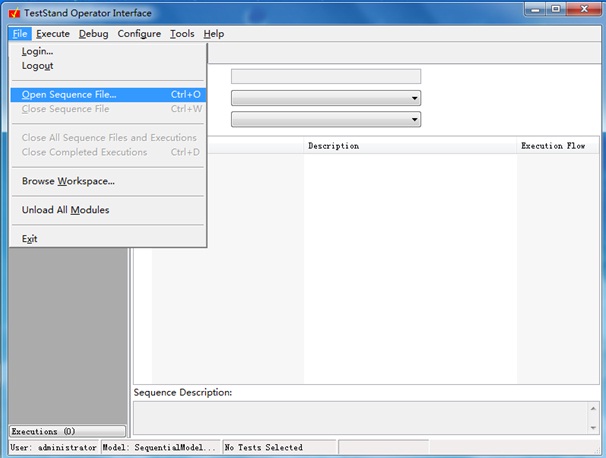Screen dimensions: 606x458
Task: Open the Execute menu
Action: pos(53,34)
